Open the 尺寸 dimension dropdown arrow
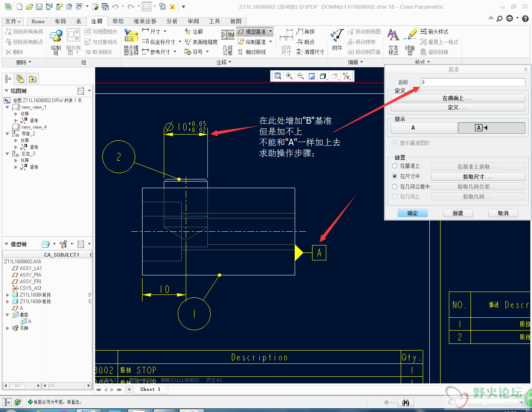532x412 pixels. [x=165, y=32]
